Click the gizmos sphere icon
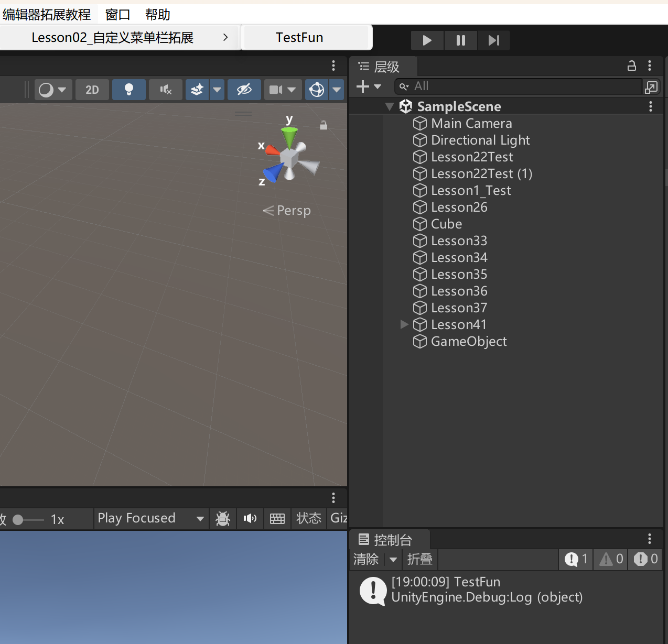Screen dimensions: 668x644 pos(317,90)
